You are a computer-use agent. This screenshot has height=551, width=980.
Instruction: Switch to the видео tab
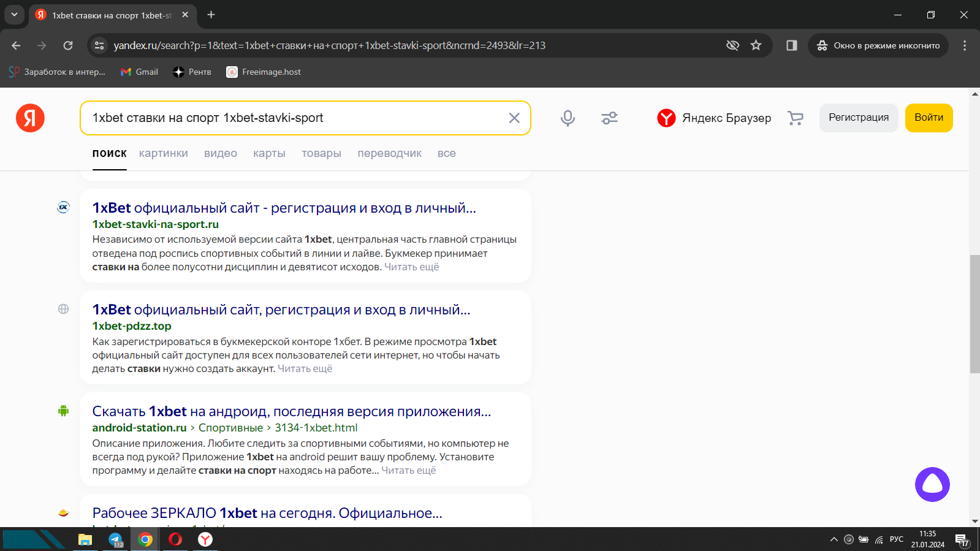(x=221, y=153)
